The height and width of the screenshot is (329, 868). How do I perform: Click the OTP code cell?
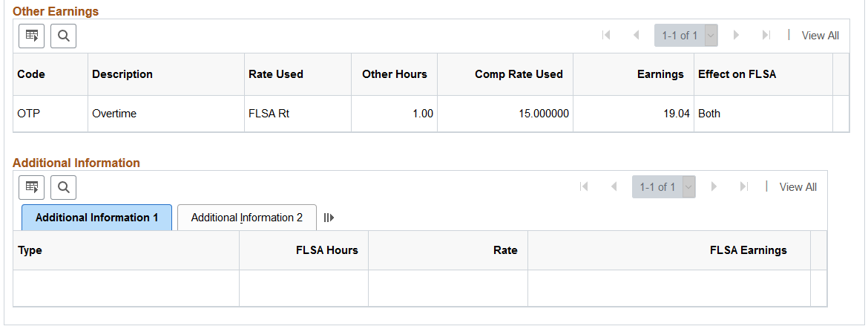(x=29, y=114)
